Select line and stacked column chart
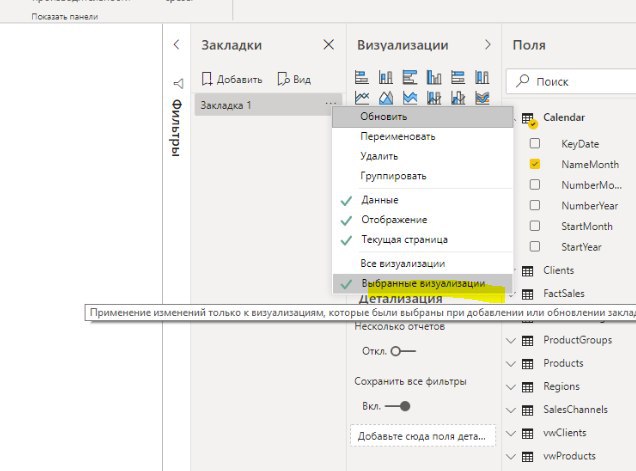This screenshot has width=636, height=471. (434, 97)
